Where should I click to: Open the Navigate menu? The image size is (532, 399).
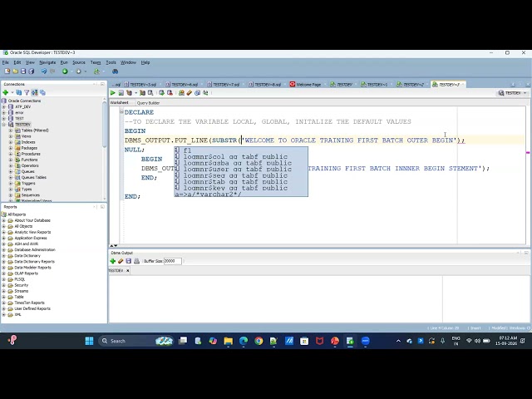point(47,62)
